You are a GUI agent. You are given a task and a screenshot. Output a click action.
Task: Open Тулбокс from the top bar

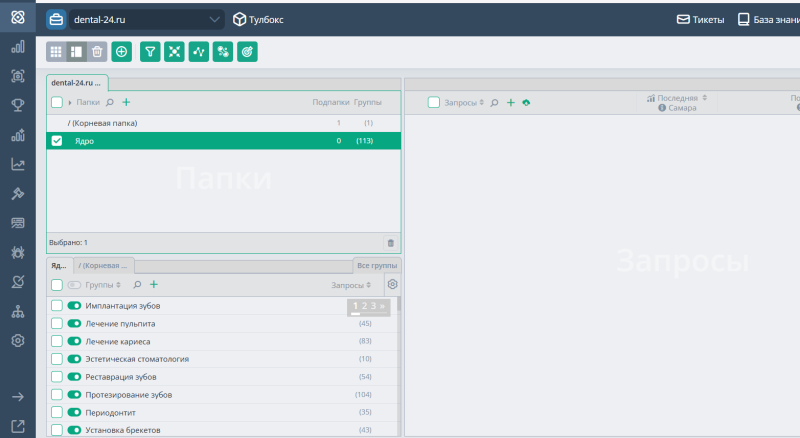[x=258, y=19]
